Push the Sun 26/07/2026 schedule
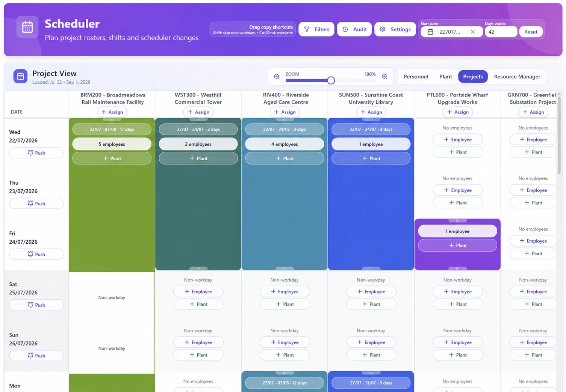 coord(36,356)
